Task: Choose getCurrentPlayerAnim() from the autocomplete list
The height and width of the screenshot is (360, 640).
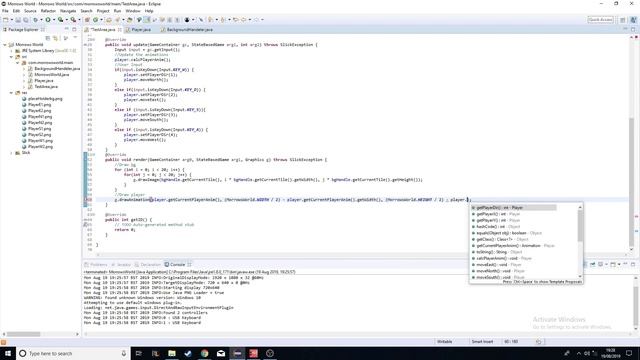Action: (514, 246)
